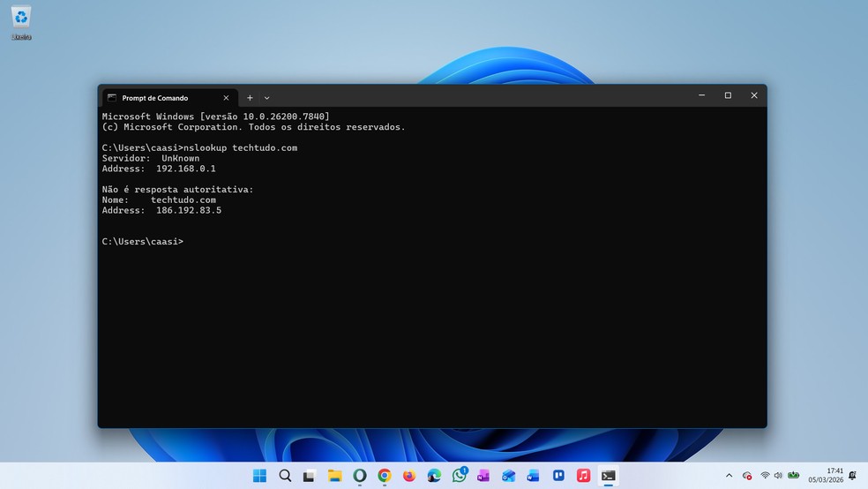Click the Microsoft Windows version line
The height and width of the screenshot is (489, 868).
216,117
